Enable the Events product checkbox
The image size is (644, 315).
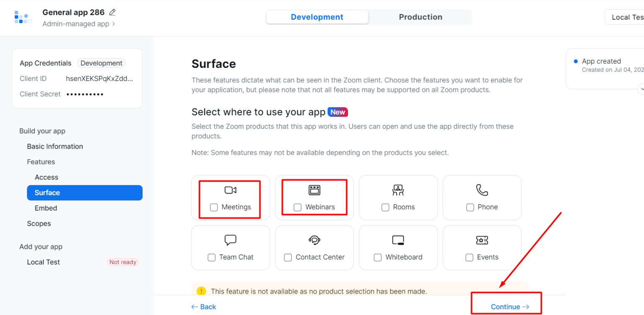pyautogui.click(x=469, y=257)
